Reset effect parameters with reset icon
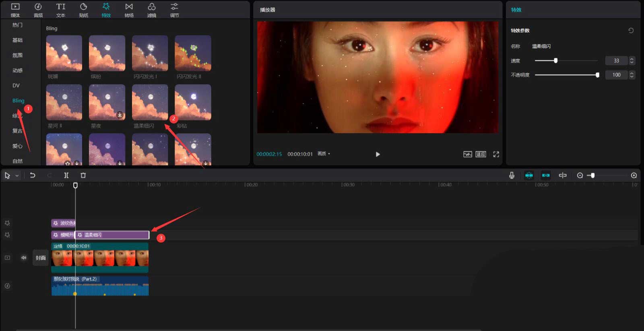 (631, 31)
